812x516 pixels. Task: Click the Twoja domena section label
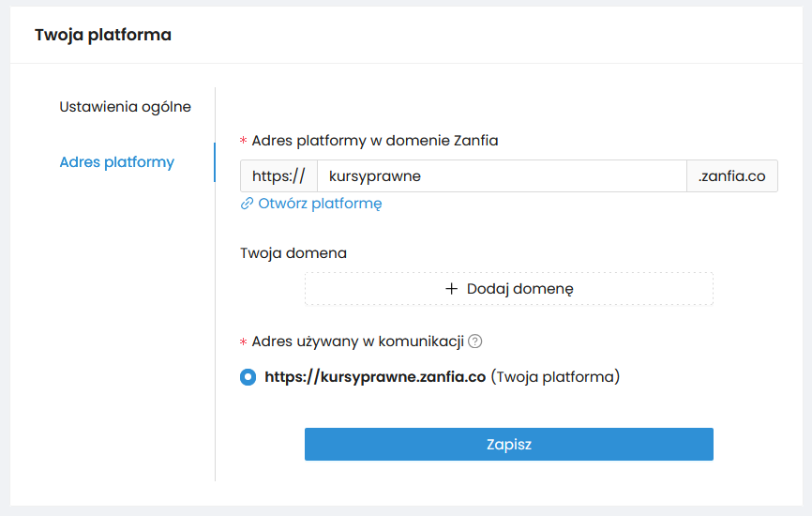click(x=293, y=253)
